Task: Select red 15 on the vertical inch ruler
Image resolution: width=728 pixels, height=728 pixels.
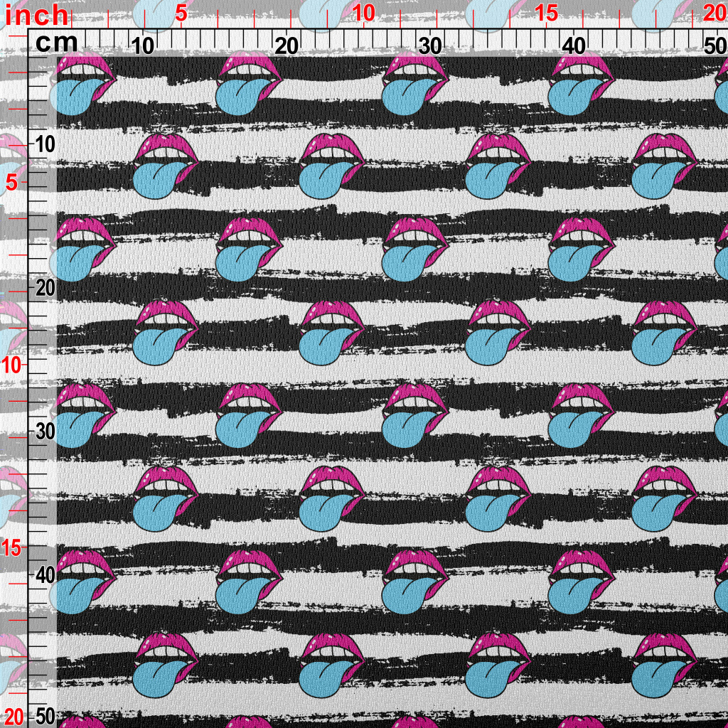Action: [11, 548]
